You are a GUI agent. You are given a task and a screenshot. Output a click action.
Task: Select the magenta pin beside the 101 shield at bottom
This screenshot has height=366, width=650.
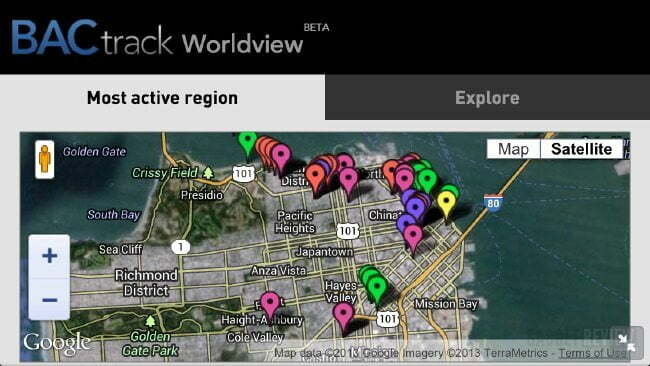click(x=344, y=318)
